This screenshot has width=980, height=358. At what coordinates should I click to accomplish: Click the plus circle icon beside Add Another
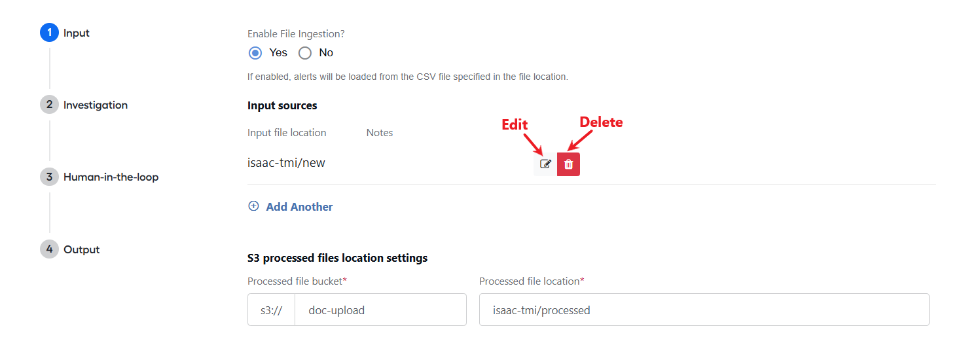(x=253, y=206)
